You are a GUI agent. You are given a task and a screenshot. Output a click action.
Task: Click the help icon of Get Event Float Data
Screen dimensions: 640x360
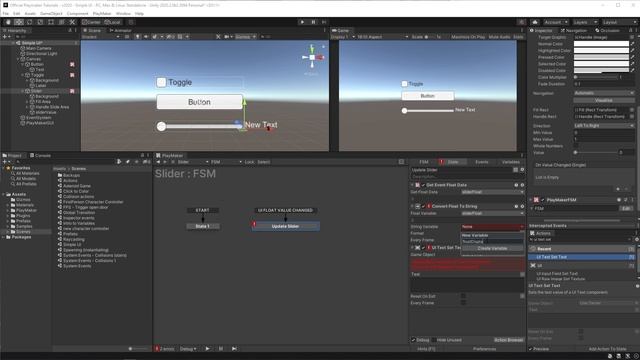(516, 185)
